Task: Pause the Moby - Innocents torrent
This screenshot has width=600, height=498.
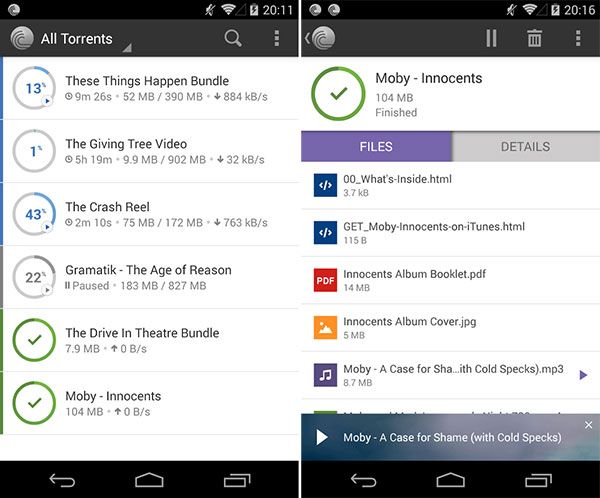Action: (x=491, y=38)
